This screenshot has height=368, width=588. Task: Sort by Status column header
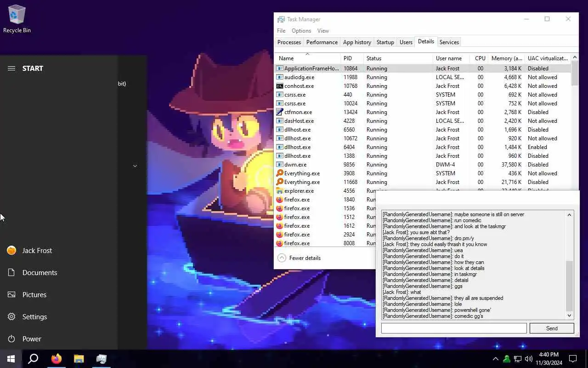click(398, 58)
